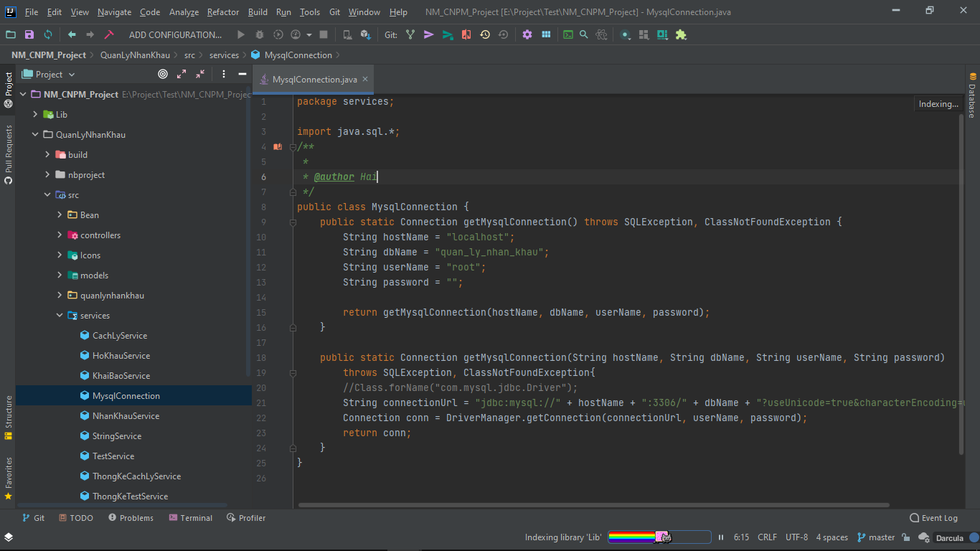Open IDE Settings via the gear icon
980x551 pixels.
[x=527, y=34]
